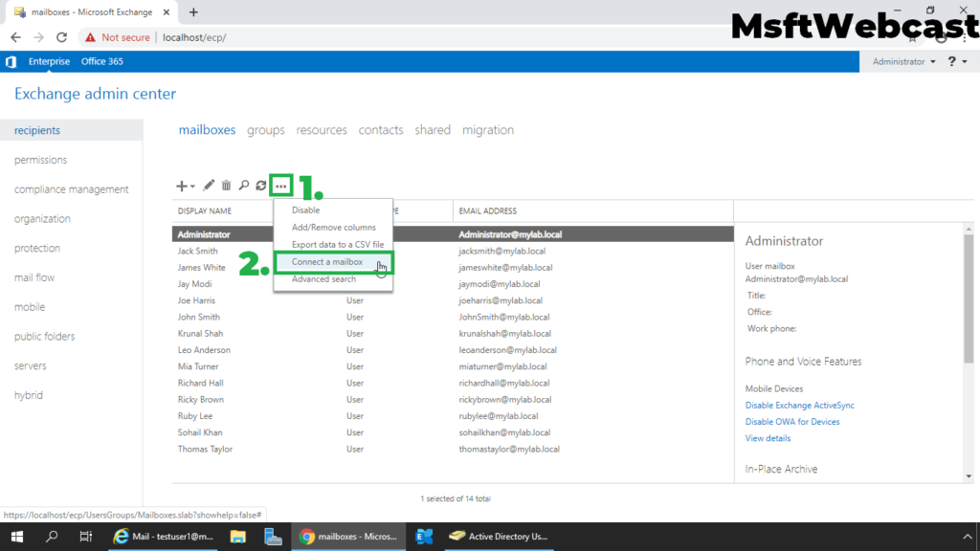Open compliance management section

click(71, 189)
